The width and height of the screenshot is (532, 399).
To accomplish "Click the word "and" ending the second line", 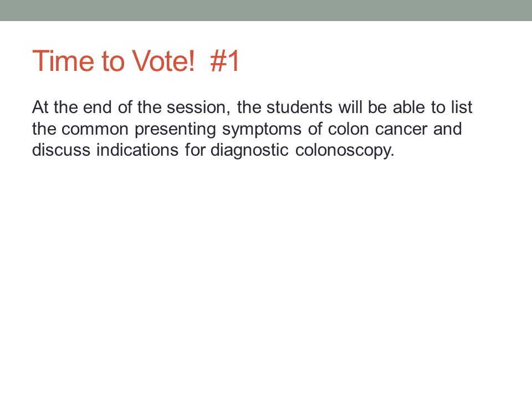I will [x=448, y=129].
